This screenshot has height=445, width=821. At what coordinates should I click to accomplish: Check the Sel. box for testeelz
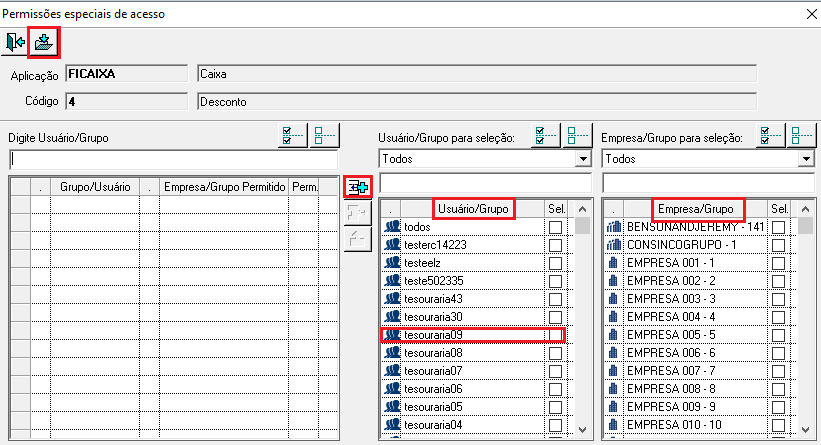556,263
